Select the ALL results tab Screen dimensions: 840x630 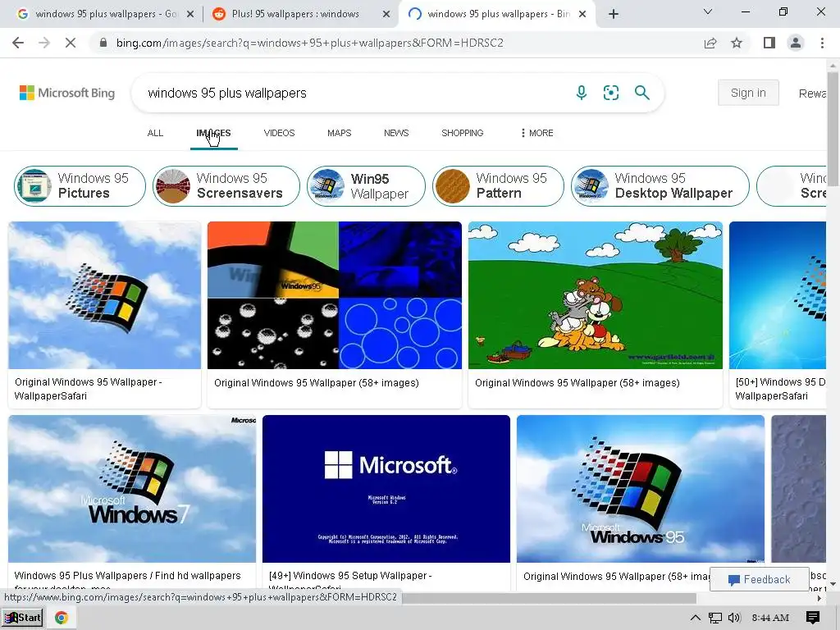click(155, 133)
